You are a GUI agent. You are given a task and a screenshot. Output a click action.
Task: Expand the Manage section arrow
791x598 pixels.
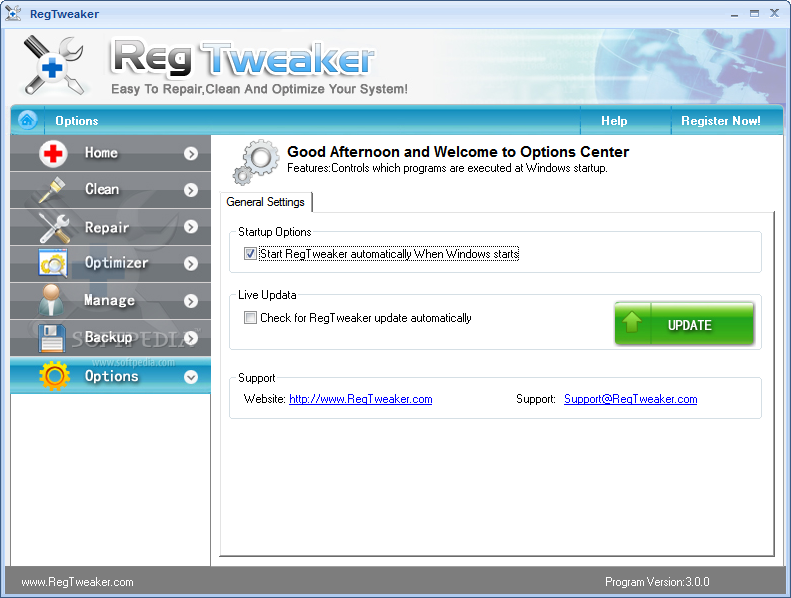191,301
